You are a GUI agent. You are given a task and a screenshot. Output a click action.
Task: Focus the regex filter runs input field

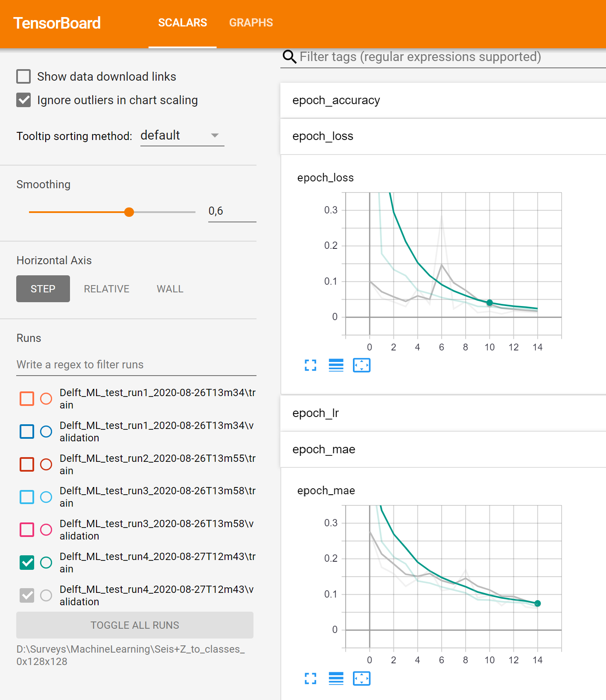pyautogui.click(x=136, y=365)
